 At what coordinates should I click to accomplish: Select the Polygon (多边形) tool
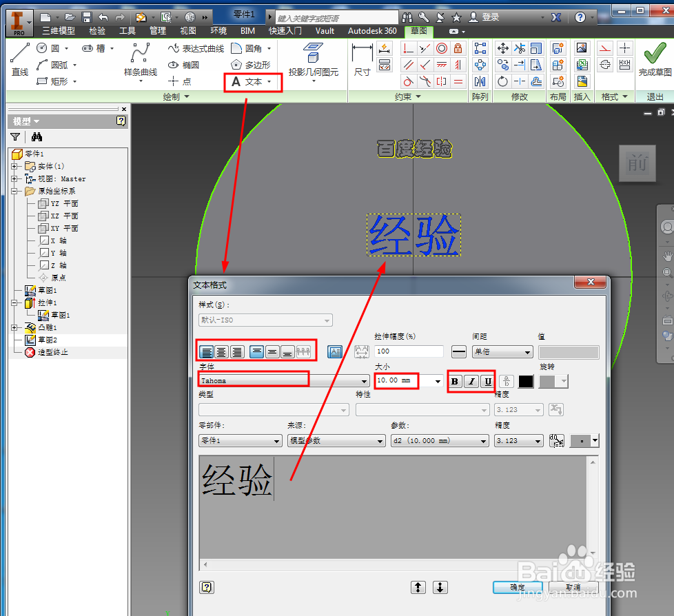[251, 65]
